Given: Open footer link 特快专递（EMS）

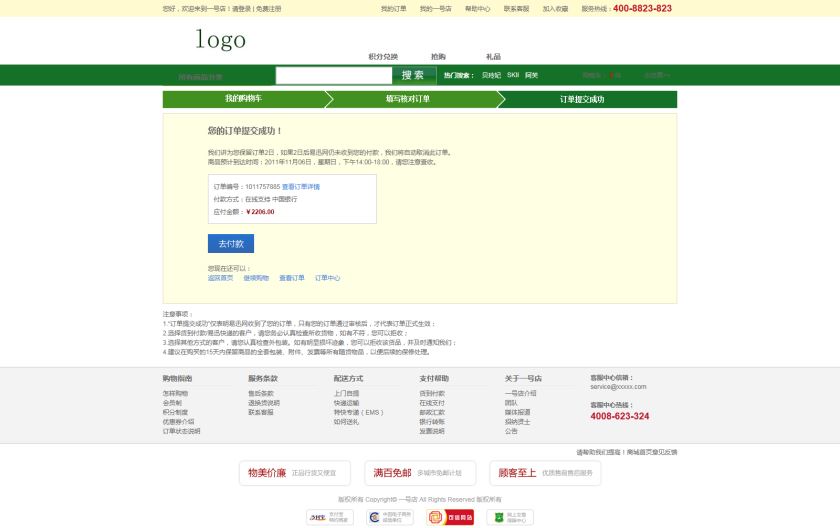Looking at the screenshot, I should [358, 412].
